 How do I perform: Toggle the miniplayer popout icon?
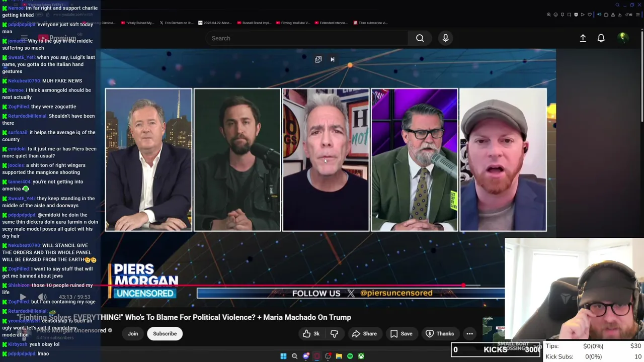tap(318, 59)
